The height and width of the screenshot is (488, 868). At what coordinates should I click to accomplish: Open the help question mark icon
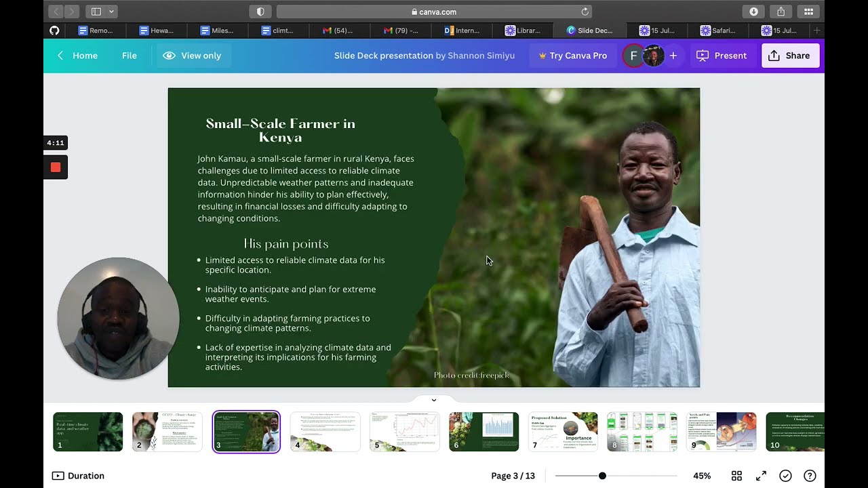pos(810,476)
